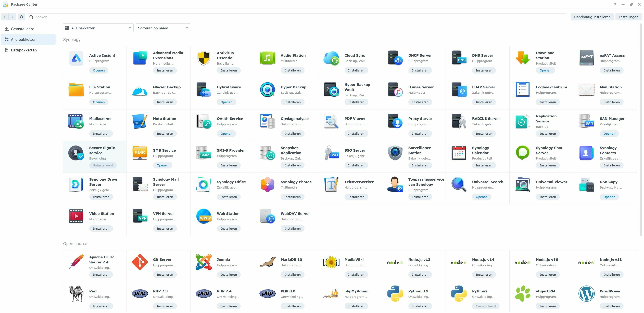Screen dimensions: 644x313
Task: Install Synology Drive Server
Action: point(101,197)
